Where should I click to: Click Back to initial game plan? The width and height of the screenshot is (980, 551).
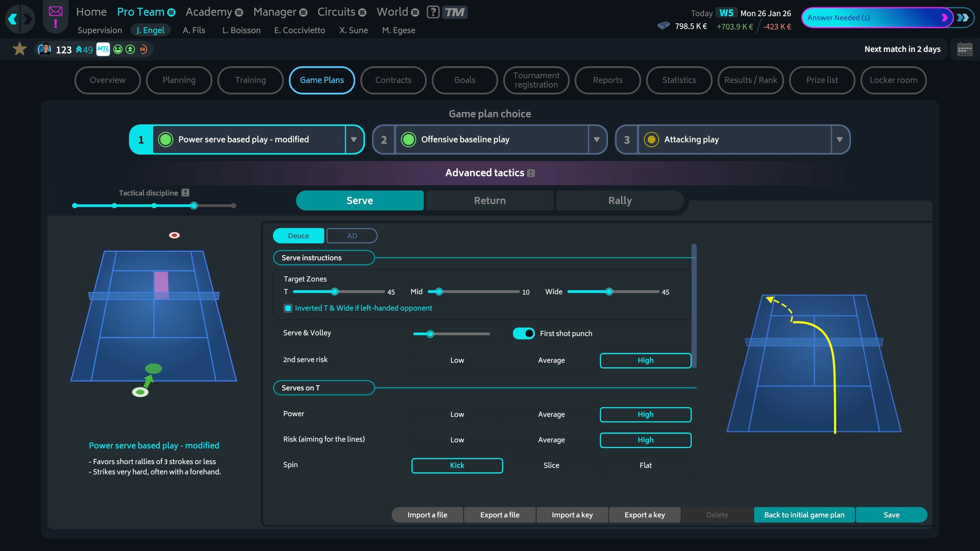click(x=804, y=515)
